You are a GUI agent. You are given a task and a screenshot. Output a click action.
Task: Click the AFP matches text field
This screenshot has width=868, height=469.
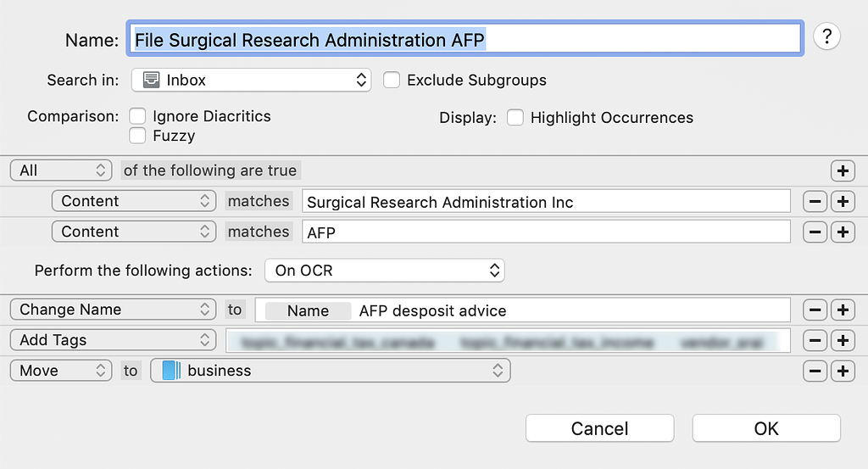pos(546,232)
